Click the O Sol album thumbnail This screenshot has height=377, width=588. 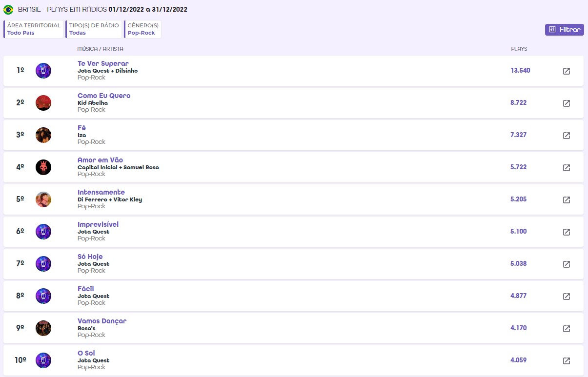coord(43,360)
